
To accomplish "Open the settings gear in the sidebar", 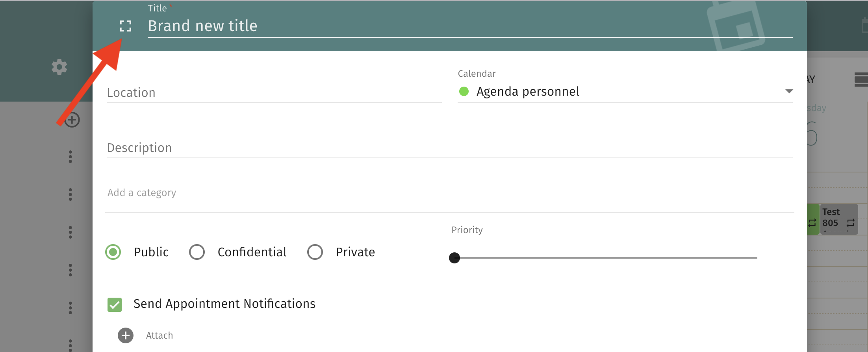I will click(59, 67).
